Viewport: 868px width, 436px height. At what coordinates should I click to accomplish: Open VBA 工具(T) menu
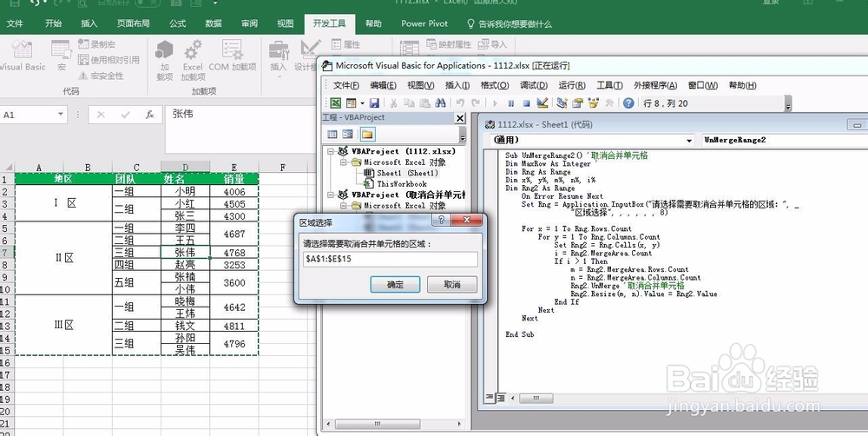609,85
